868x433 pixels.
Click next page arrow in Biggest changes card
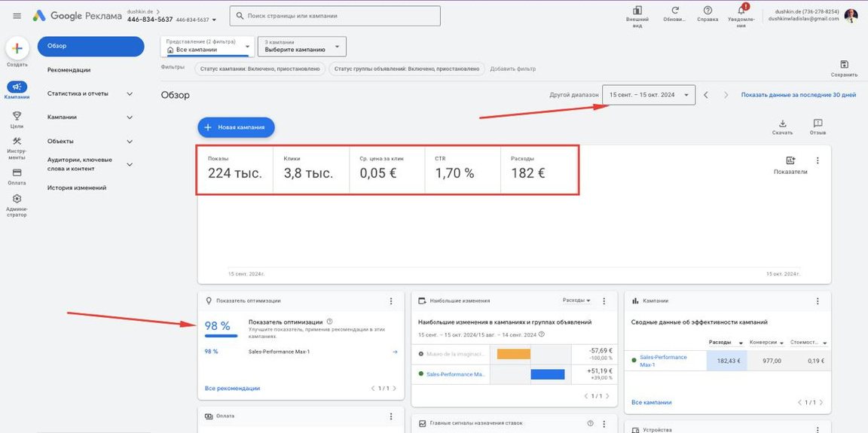pos(607,396)
